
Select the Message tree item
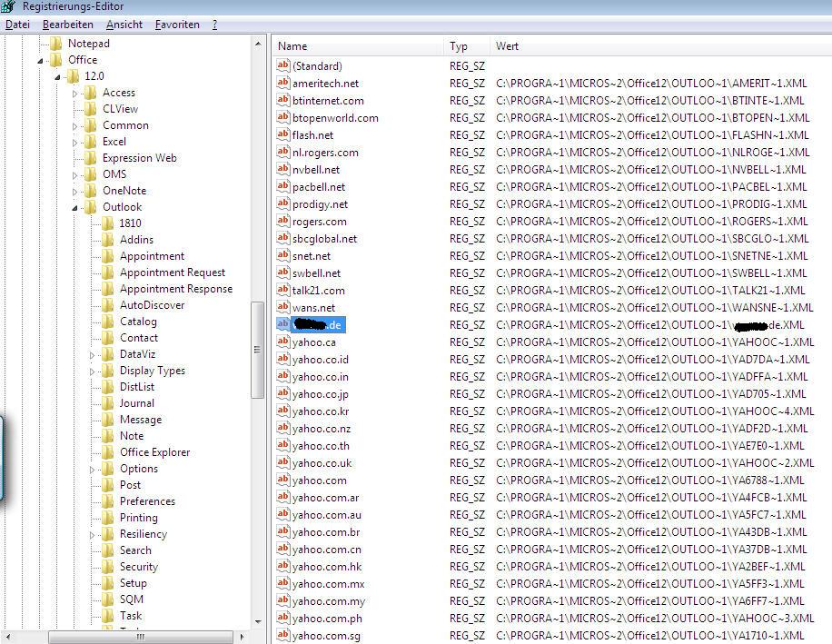(x=141, y=420)
